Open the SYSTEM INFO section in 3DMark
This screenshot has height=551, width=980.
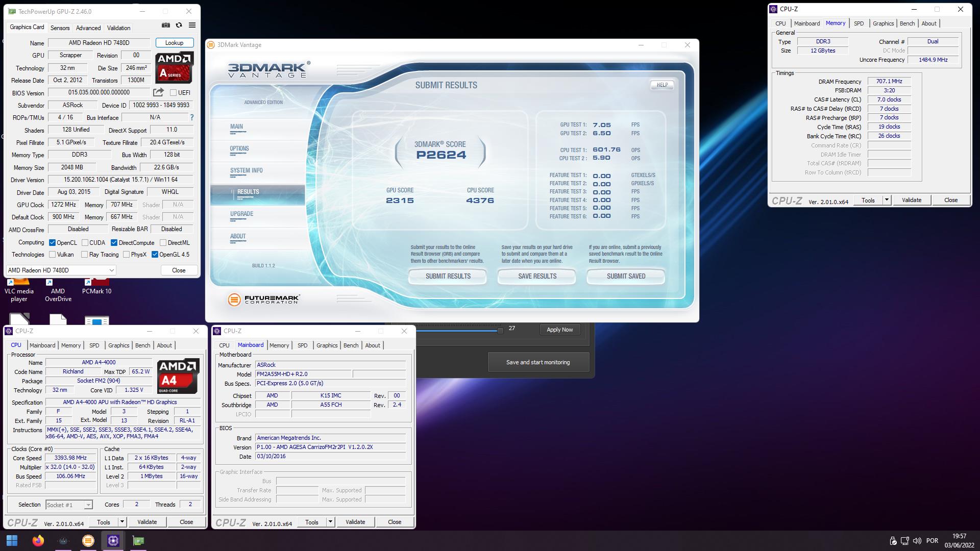pyautogui.click(x=247, y=170)
